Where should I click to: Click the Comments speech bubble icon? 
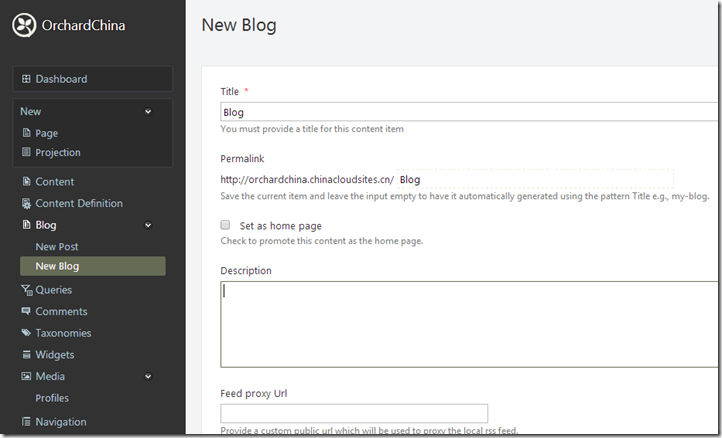click(x=26, y=312)
